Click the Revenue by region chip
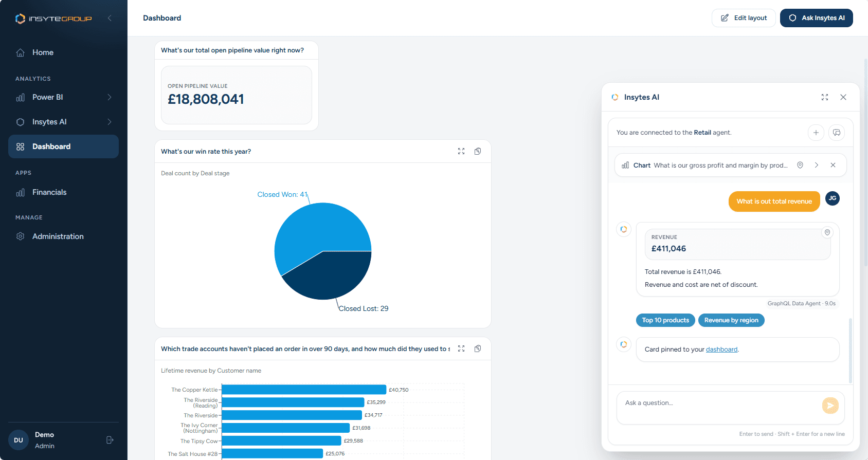The image size is (868, 460). tap(731, 320)
